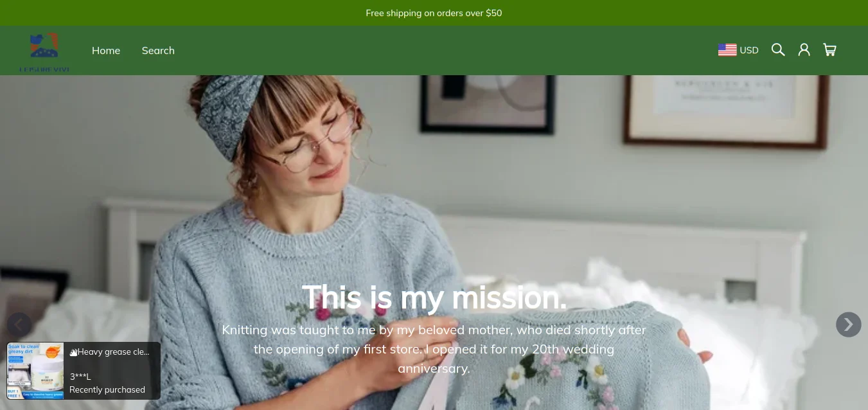Click the free shipping announcement bar
The height and width of the screenshot is (410, 868).
click(434, 13)
